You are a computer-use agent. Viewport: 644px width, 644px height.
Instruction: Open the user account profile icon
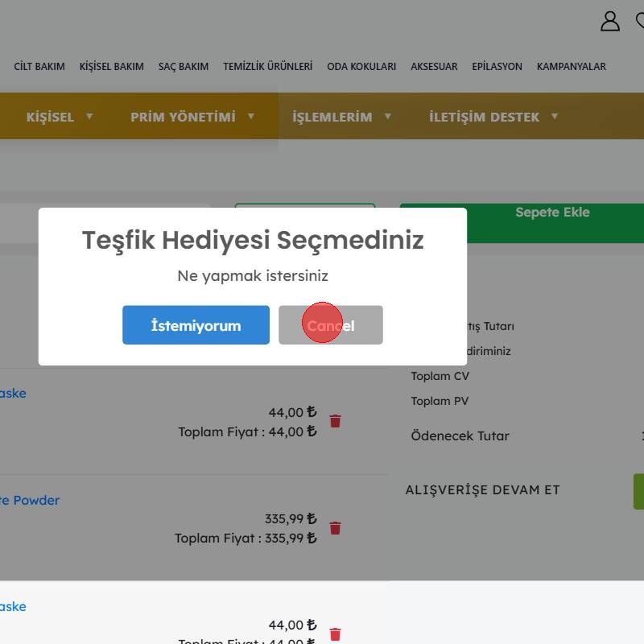click(610, 22)
